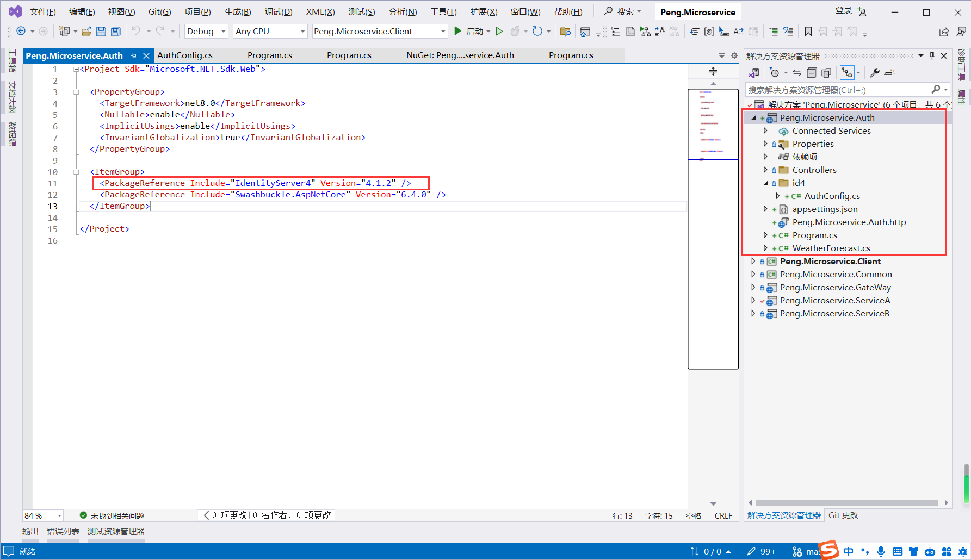Click the title bar 搜索 search box
This screenshot has width=971, height=560.
click(623, 11)
